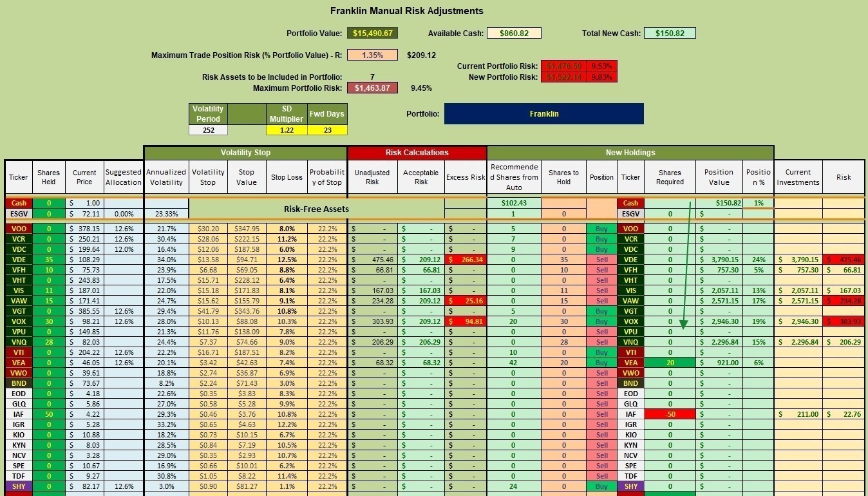Select VOO's current price 378.15
Image resolution: width=868 pixels, height=496 pixels.
click(84, 229)
